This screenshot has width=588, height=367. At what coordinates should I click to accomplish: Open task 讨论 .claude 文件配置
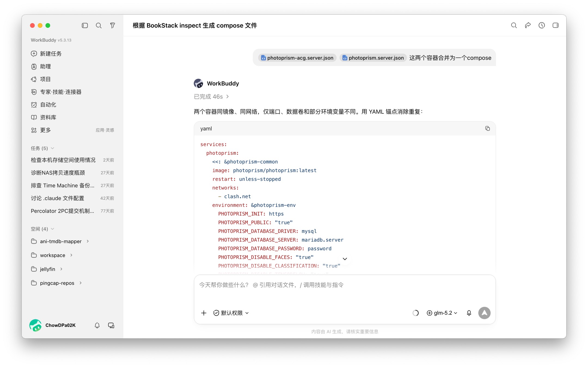72,198
